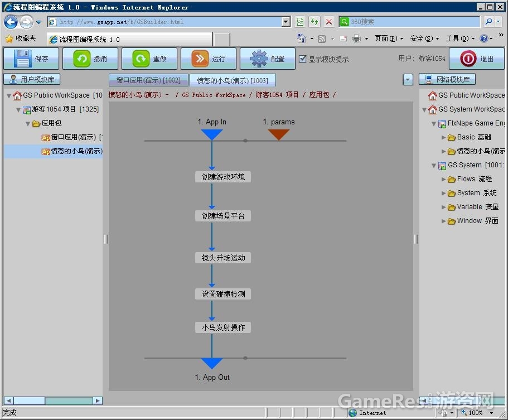Click the 运行 run button
This screenshot has height=420, width=508.
click(x=209, y=59)
